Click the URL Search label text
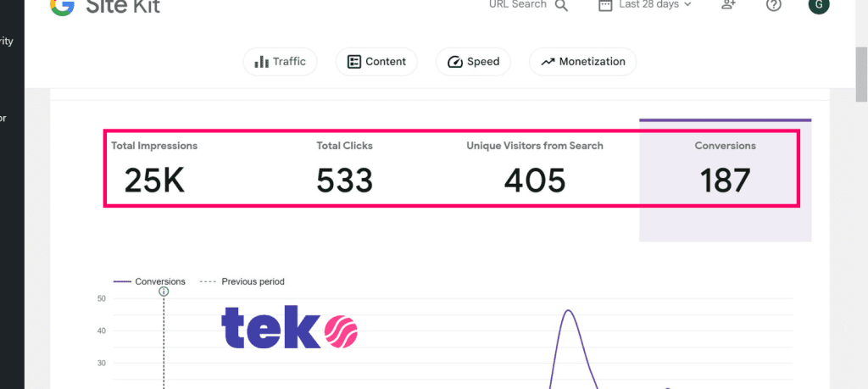Viewport: 868px width, 389px height. coord(517,5)
